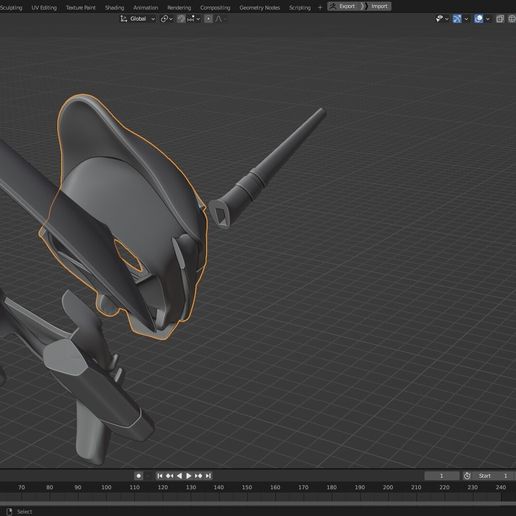
Task: Open the transform orientation icon beside Global
Action: click(x=124, y=19)
